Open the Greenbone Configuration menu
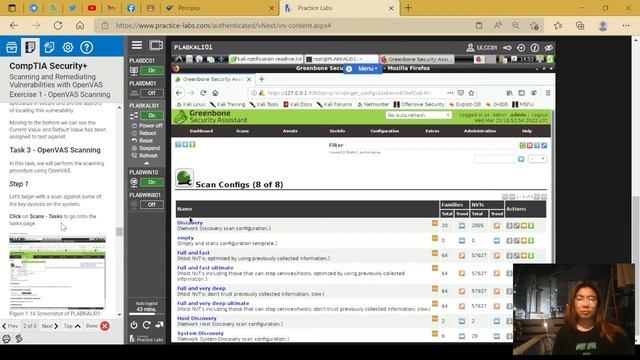 384,131
